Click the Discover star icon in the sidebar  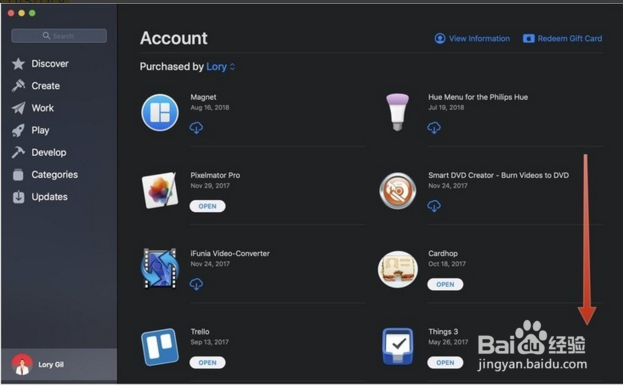pyautogui.click(x=18, y=64)
